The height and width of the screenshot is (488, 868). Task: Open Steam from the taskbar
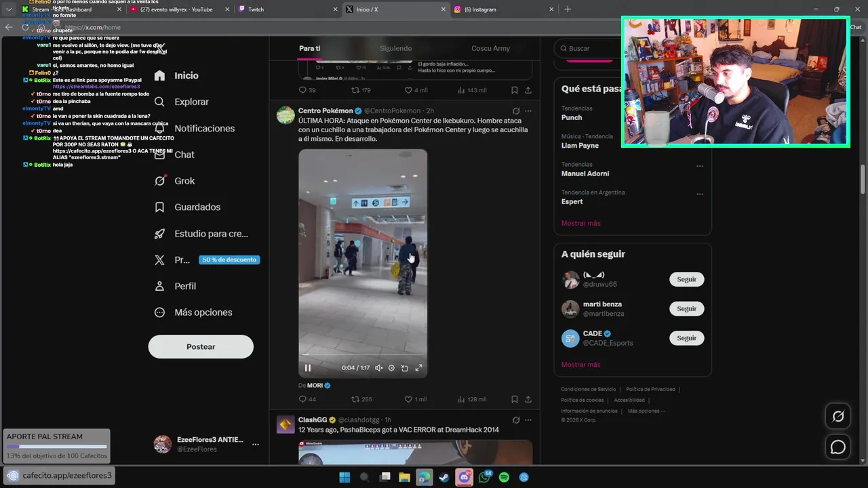coord(443,477)
